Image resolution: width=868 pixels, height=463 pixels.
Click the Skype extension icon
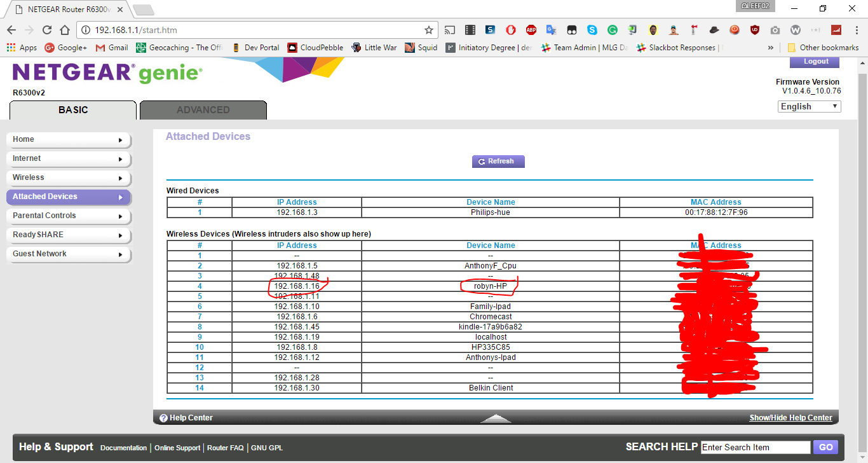(592, 30)
